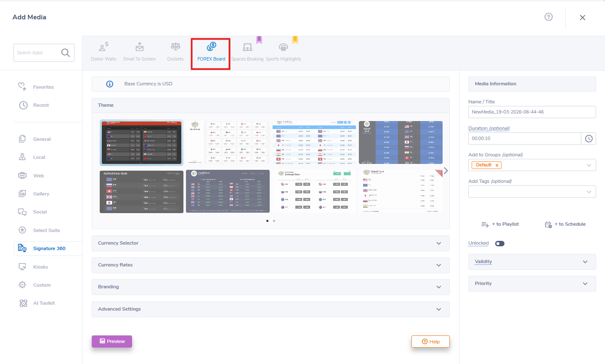Click the Preview button
This screenshot has width=605, height=364.
112,341
